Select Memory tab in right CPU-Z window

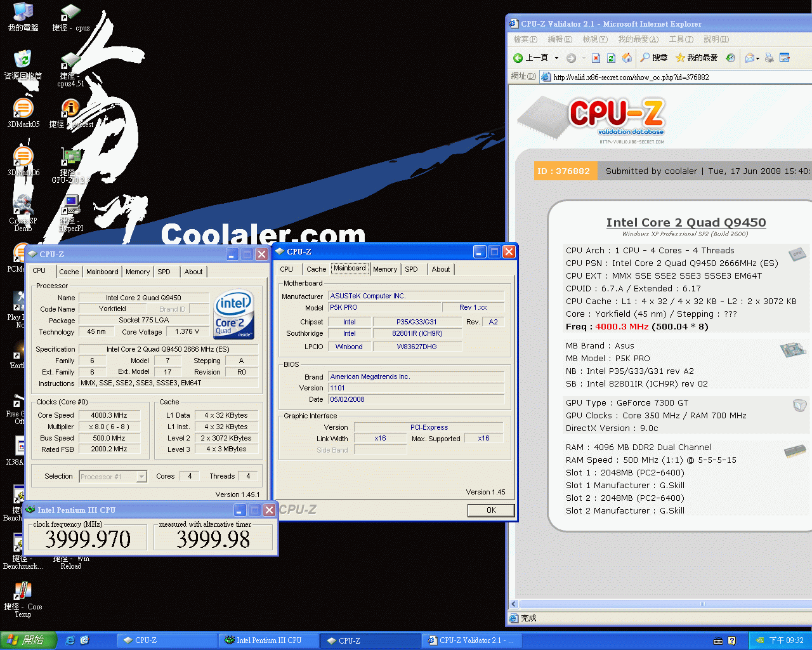[x=385, y=269]
